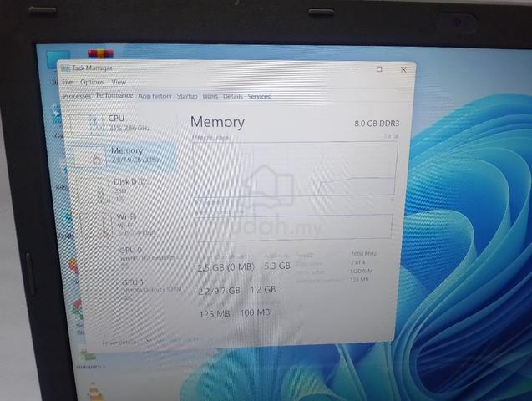This screenshot has width=532, height=401.
Task: Select CPU in the performance sidebar
Action: (122, 123)
